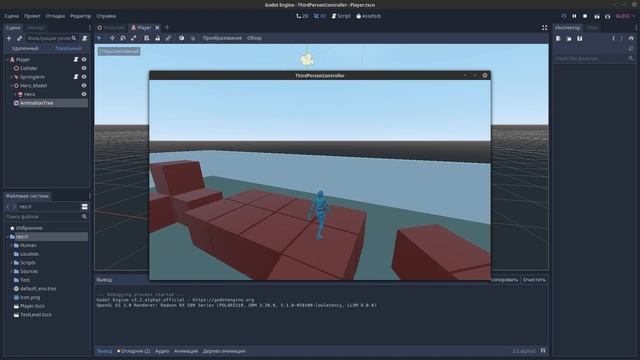Image resolution: width=640 pixels, height=360 pixels.
Task: Click the node filter input field
Action: click(x=51, y=38)
